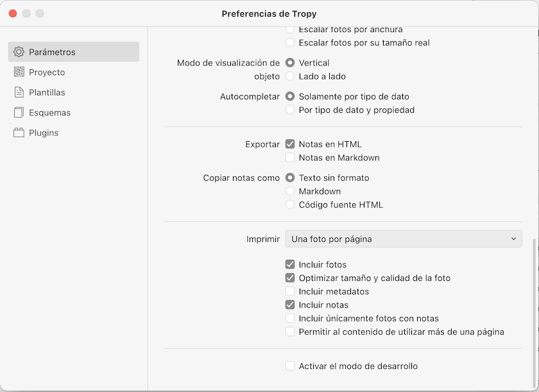Toggle 'Activar el modo de desarrollo'
Screen dimensions: 539x392
pos(290,366)
